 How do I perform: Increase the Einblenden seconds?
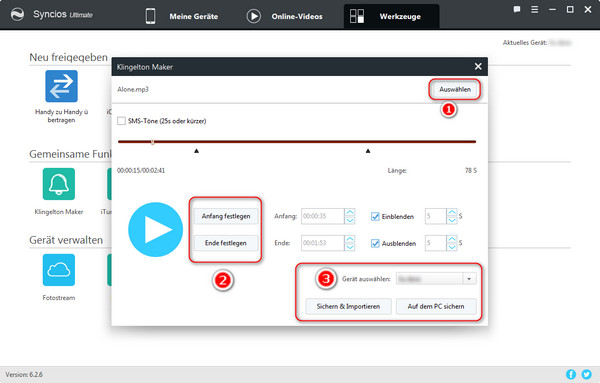pyautogui.click(x=452, y=212)
